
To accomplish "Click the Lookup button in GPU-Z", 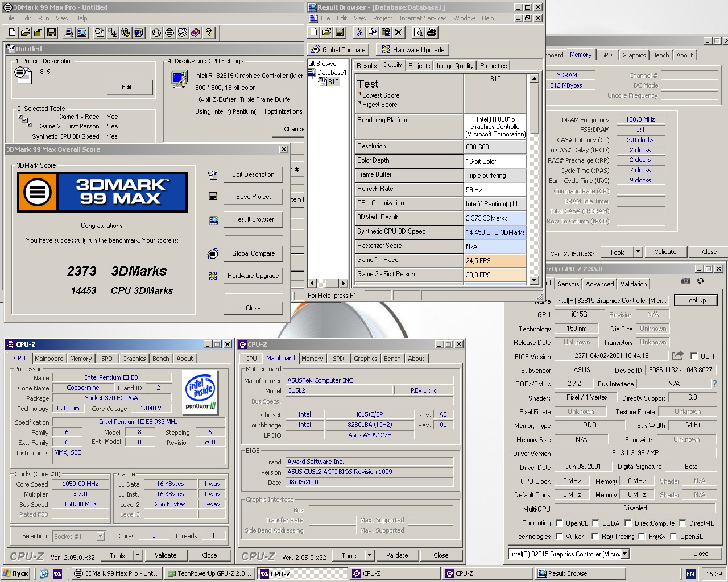I will click(696, 300).
